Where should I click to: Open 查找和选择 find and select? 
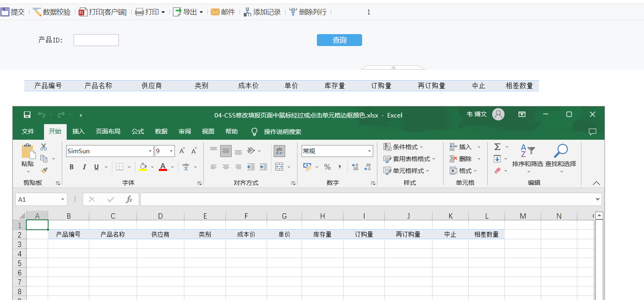point(560,158)
